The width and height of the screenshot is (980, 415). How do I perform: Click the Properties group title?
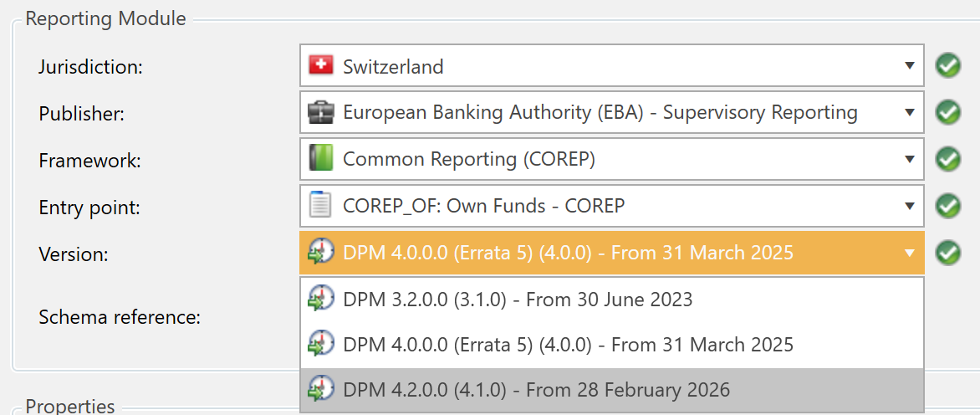pyautogui.click(x=70, y=407)
